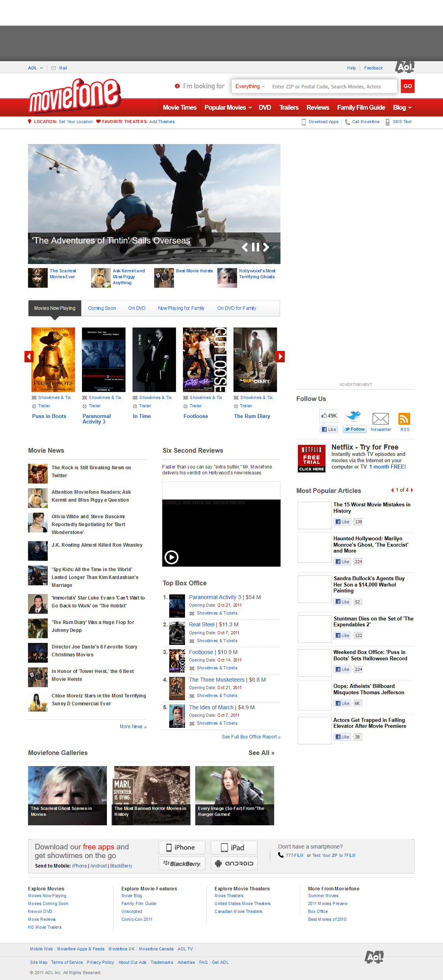443x980 pixels.
Task: Open DVD in navigation bar
Action: point(265,107)
